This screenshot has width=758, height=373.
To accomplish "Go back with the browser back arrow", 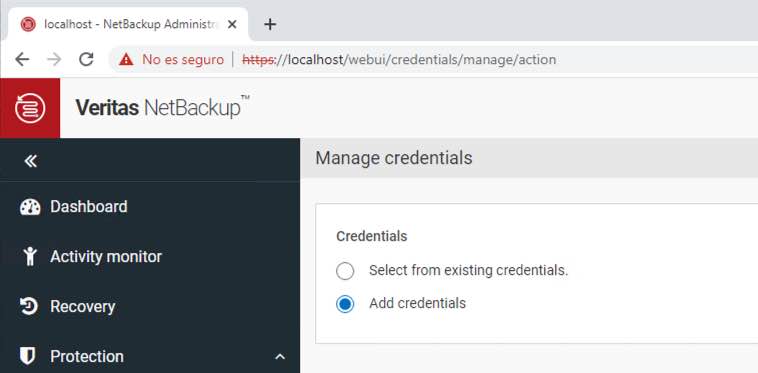I will [x=22, y=59].
